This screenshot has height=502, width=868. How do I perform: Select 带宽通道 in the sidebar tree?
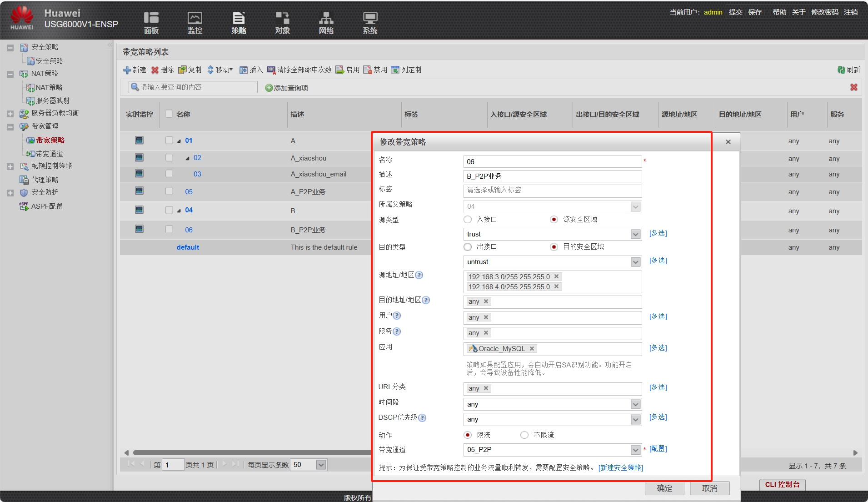[x=50, y=154]
